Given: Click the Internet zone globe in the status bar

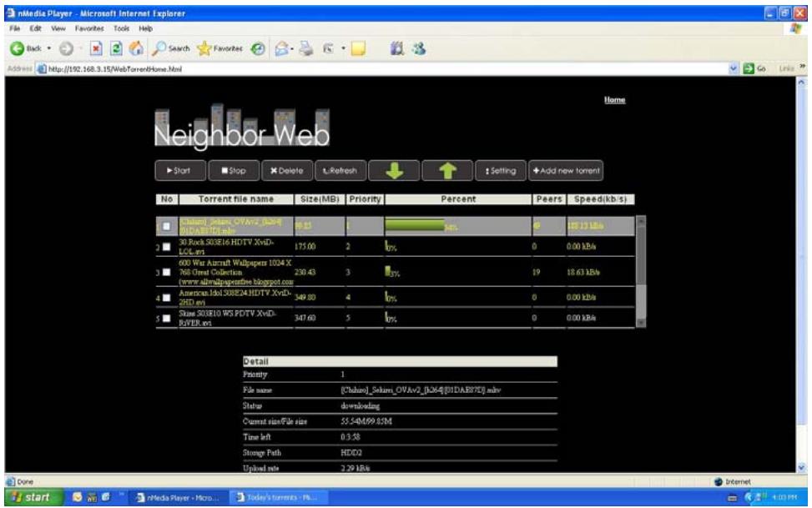Looking at the screenshot, I should tap(718, 481).
